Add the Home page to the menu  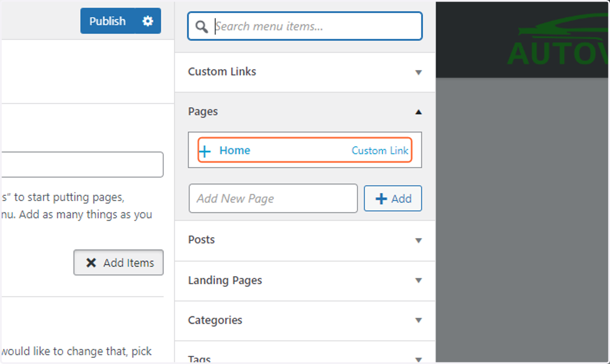coord(304,150)
